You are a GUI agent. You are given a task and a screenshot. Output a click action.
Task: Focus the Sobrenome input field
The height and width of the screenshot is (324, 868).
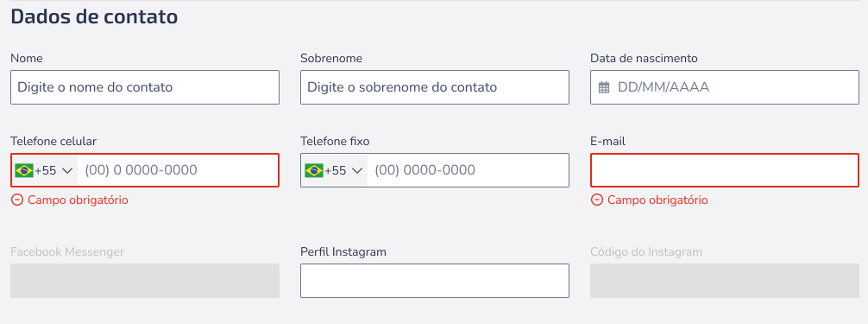(x=435, y=87)
